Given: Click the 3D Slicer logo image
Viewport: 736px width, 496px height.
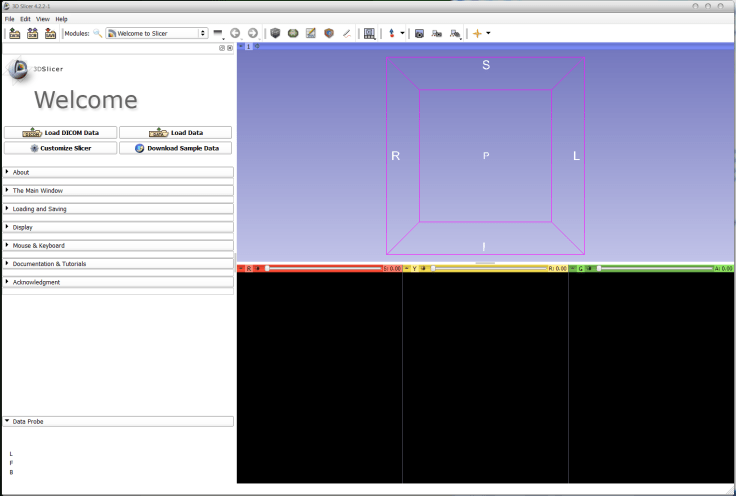Looking at the screenshot, I should (x=19, y=69).
